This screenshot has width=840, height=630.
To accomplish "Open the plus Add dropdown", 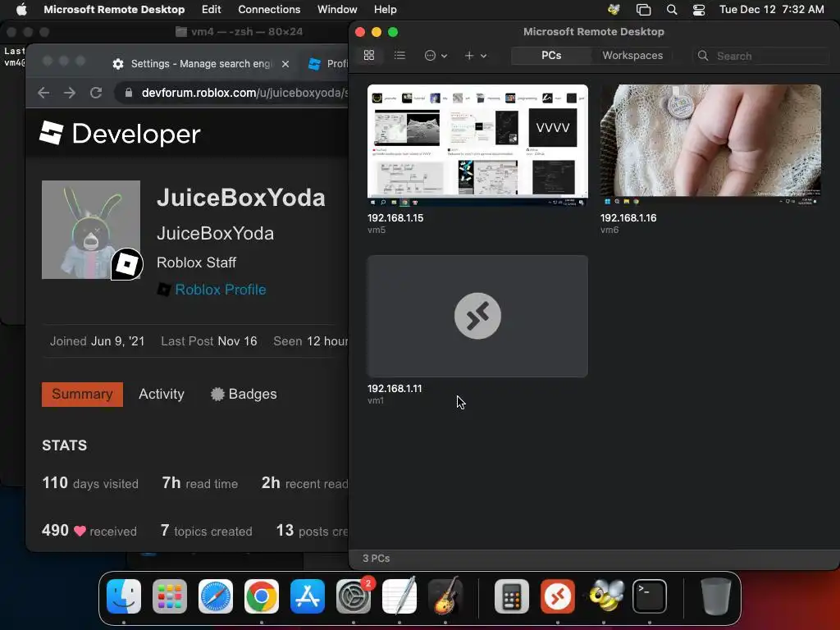I will click(x=475, y=55).
